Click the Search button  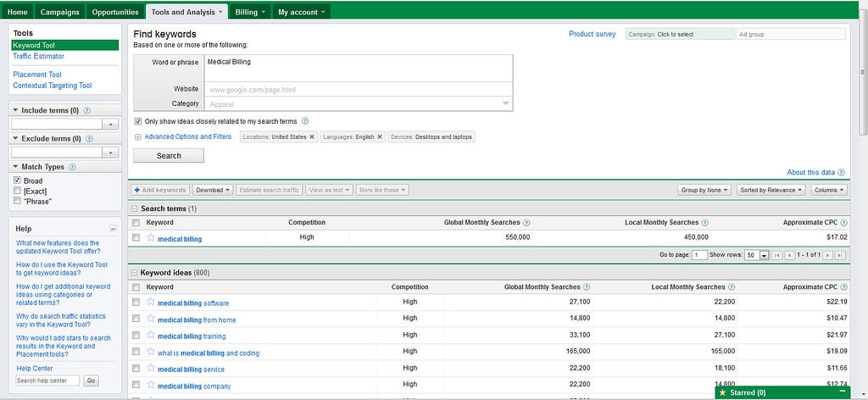click(169, 156)
